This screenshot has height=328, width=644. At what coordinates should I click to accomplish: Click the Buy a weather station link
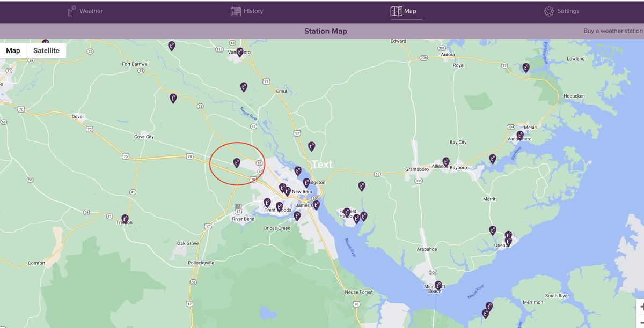point(612,31)
